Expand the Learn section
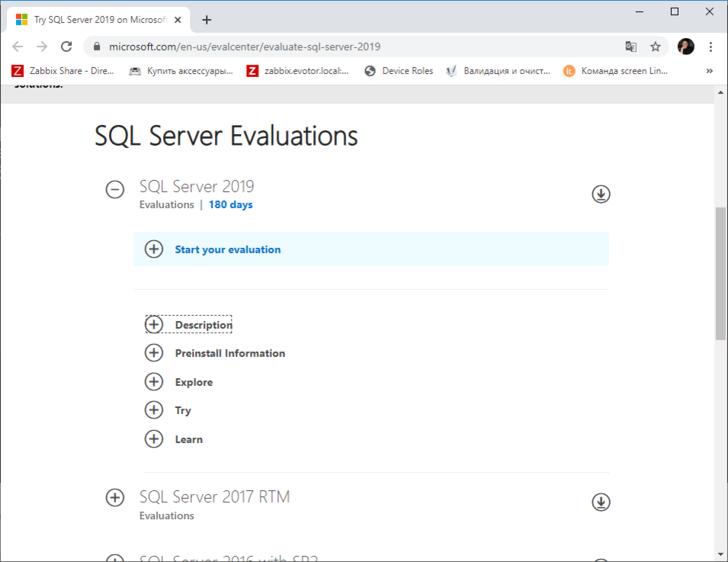This screenshot has height=562, width=728. coord(154,439)
